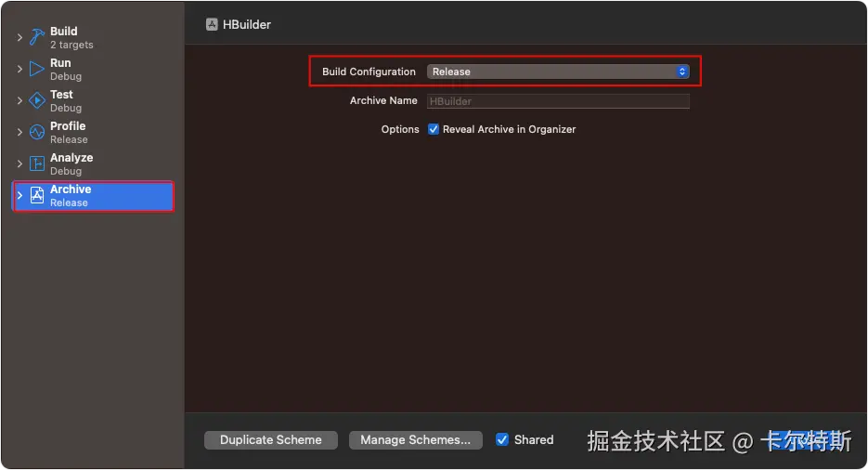The width and height of the screenshot is (868, 470).
Task: Click the HBuilder scheme app icon
Action: (x=212, y=24)
